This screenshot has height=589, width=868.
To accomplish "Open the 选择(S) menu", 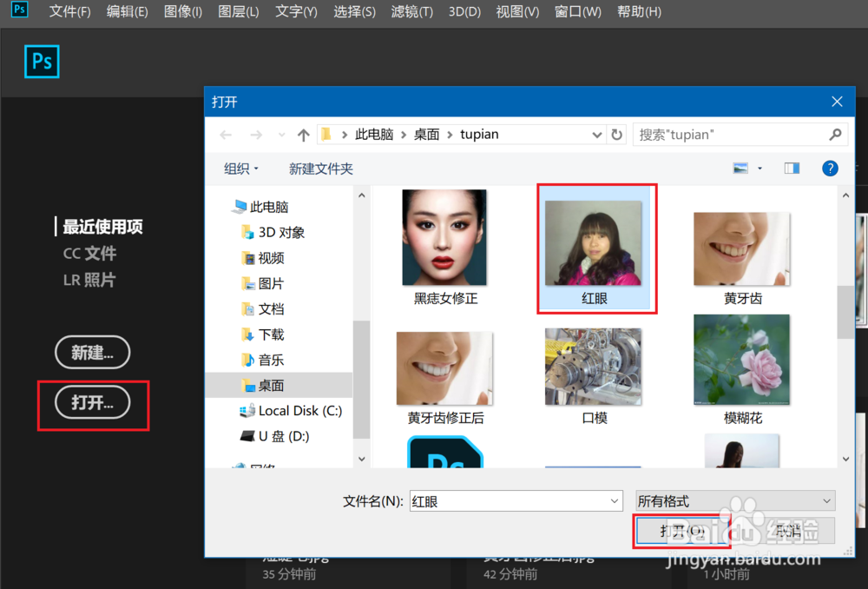I will click(x=354, y=11).
